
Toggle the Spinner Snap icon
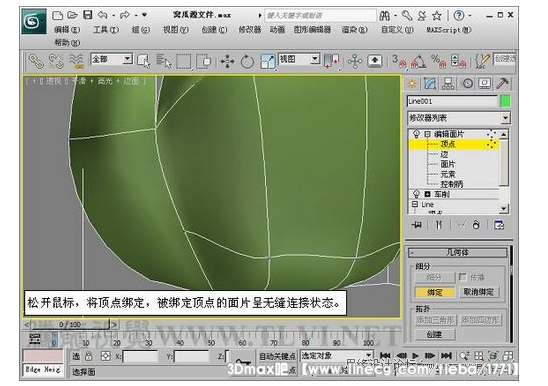459,61
